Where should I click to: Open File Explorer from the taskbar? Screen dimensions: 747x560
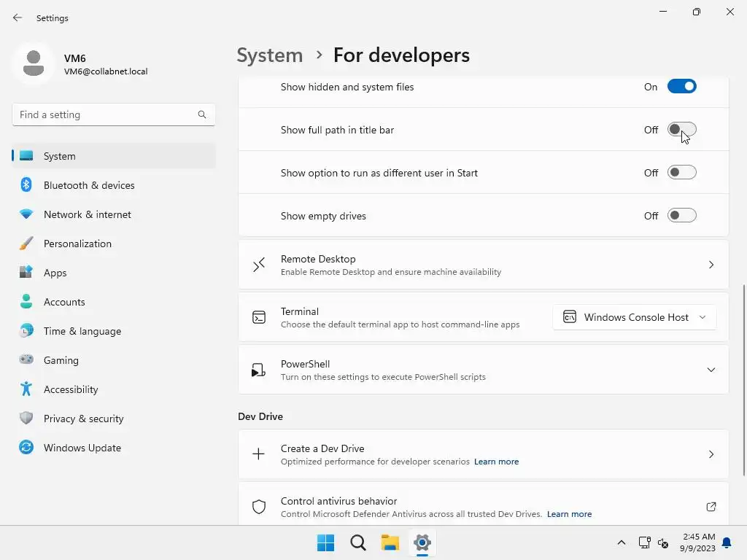(390, 542)
